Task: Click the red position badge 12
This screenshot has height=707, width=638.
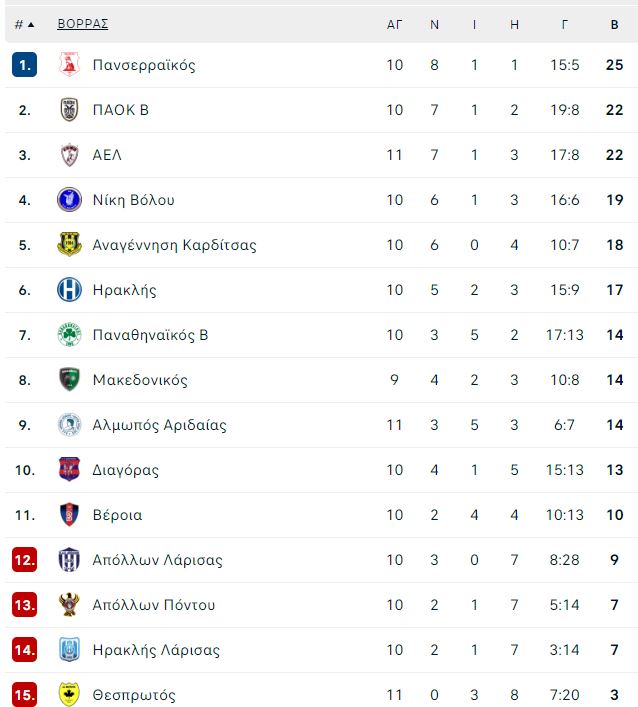Action: tap(24, 560)
